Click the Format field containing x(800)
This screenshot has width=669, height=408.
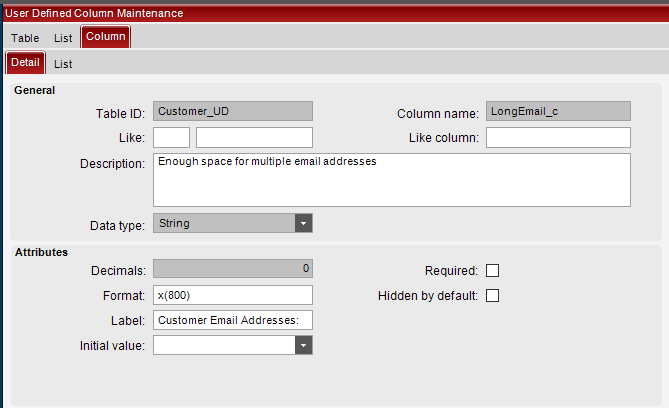[233, 295]
